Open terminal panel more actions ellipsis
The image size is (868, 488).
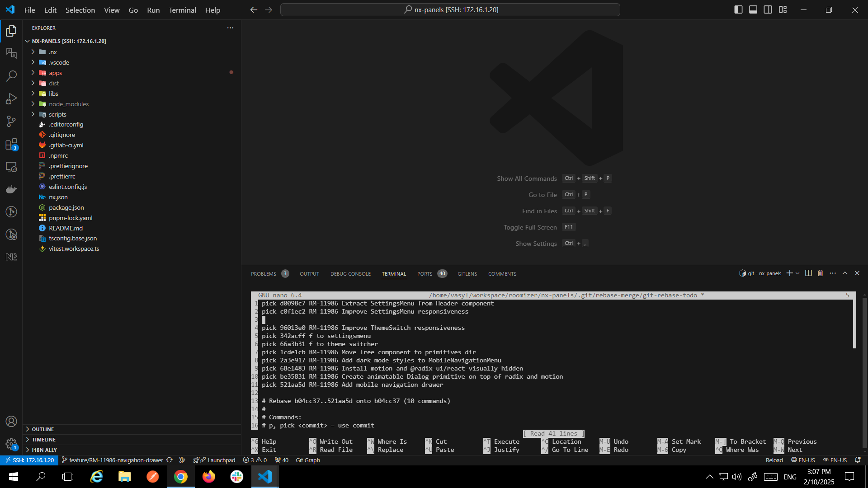coord(833,273)
